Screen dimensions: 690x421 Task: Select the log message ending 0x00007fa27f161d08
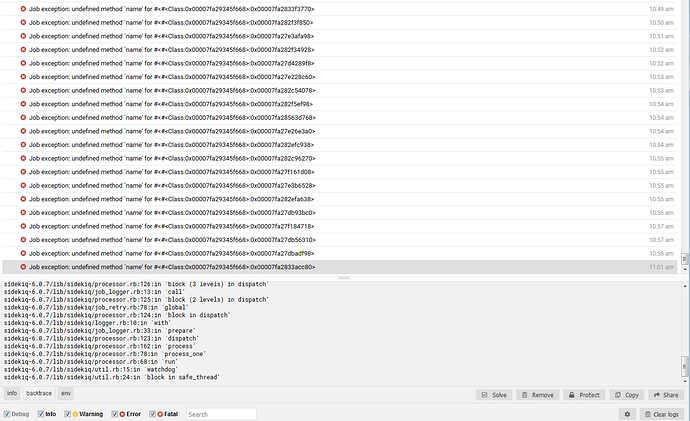pos(172,172)
